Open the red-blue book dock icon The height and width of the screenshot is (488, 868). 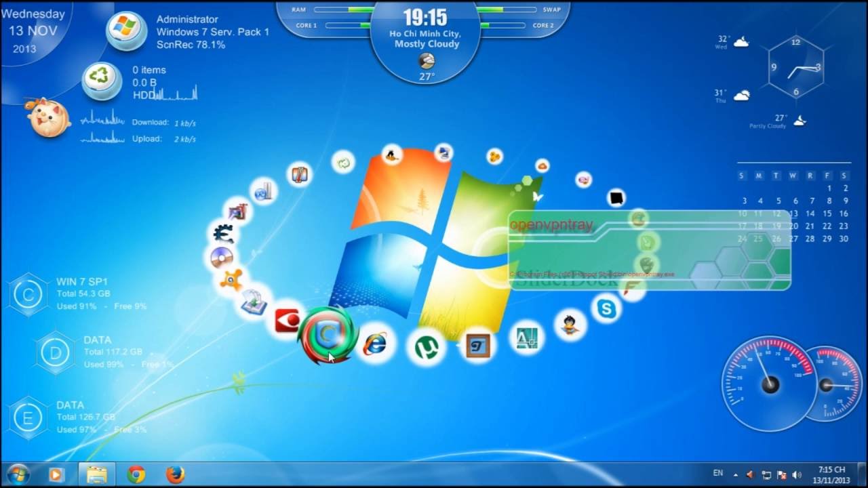point(299,175)
